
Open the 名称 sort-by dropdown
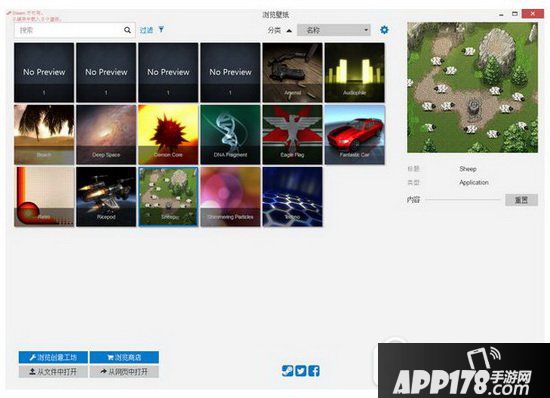click(x=334, y=30)
